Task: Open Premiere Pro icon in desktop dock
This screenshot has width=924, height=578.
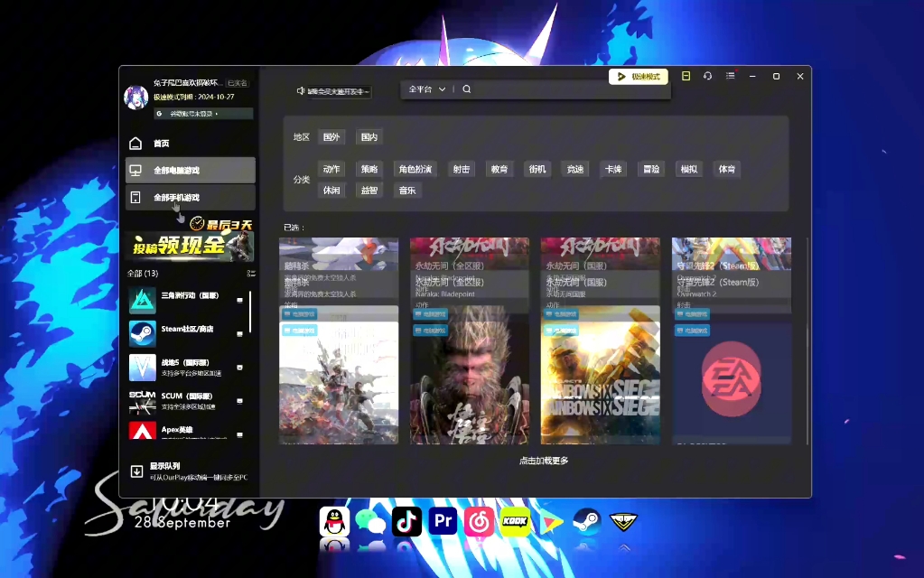Action: click(x=443, y=521)
